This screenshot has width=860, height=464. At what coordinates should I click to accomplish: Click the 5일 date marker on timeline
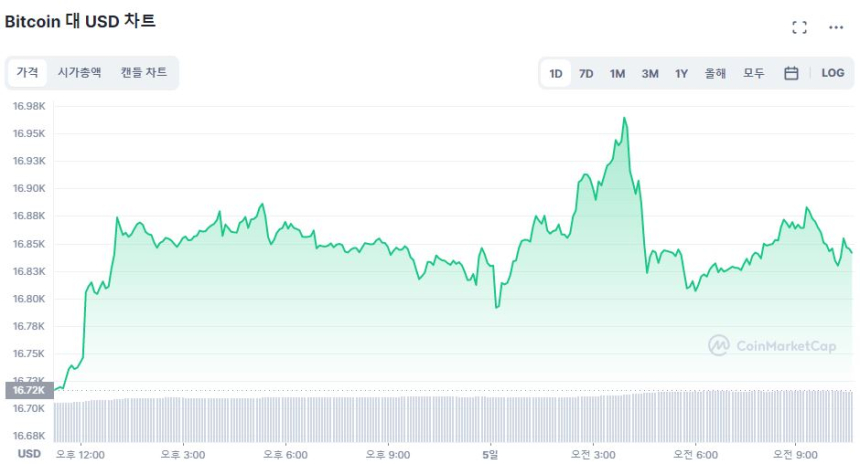[490, 454]
